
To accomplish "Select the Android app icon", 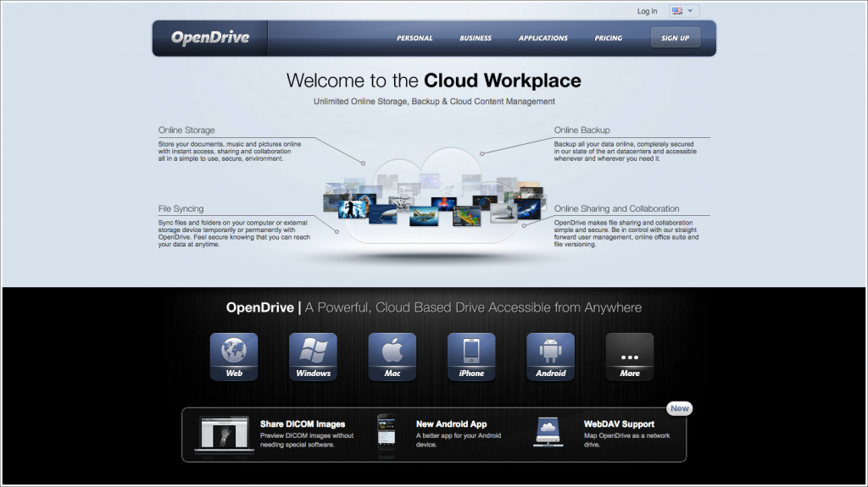I will pyautogui.click(x=550, y=357).
